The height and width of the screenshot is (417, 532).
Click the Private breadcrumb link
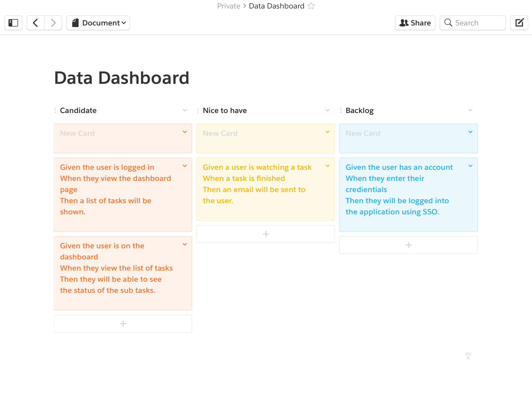[229, 6]
